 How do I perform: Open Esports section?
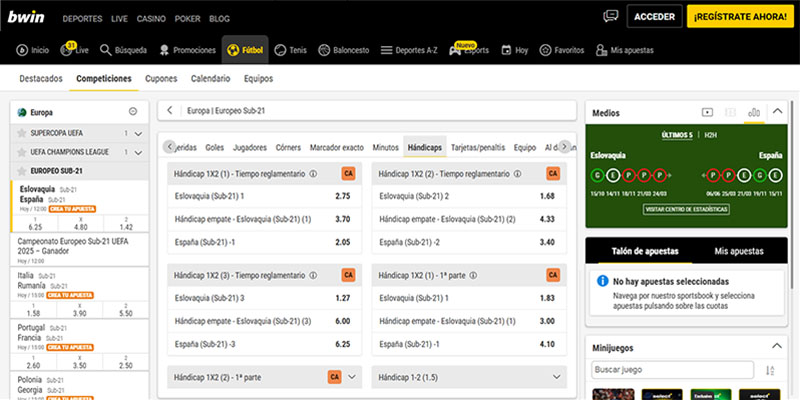(x=469, y=50)
